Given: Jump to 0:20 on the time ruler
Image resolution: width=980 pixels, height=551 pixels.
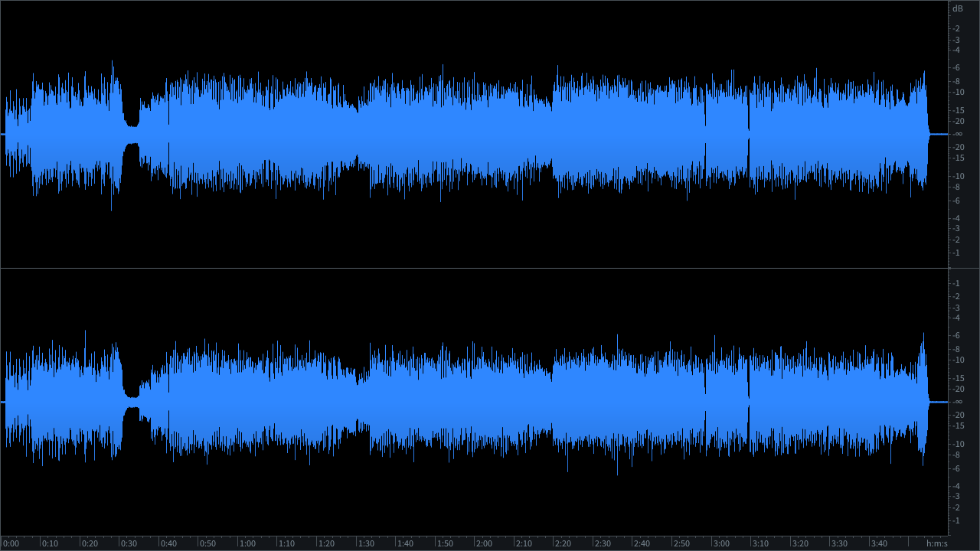Looking at the screenshot, I should coord(90,543).
